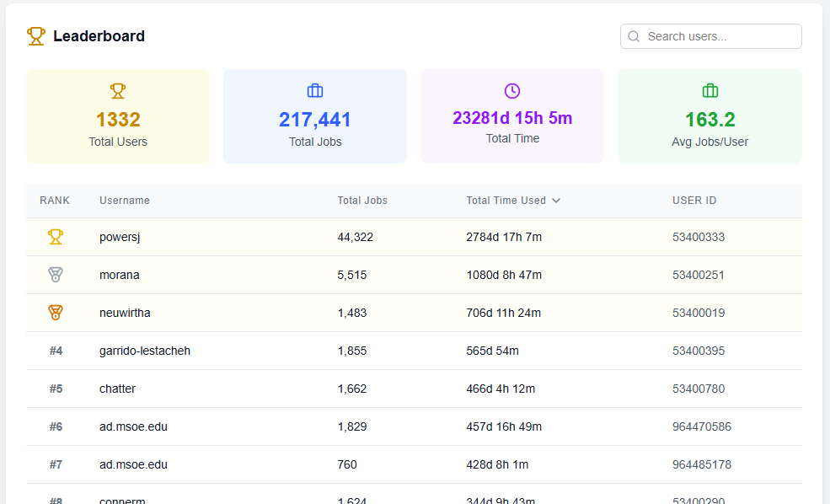Click the sort chevron next to Total Time Used

[x=556, y=201]
